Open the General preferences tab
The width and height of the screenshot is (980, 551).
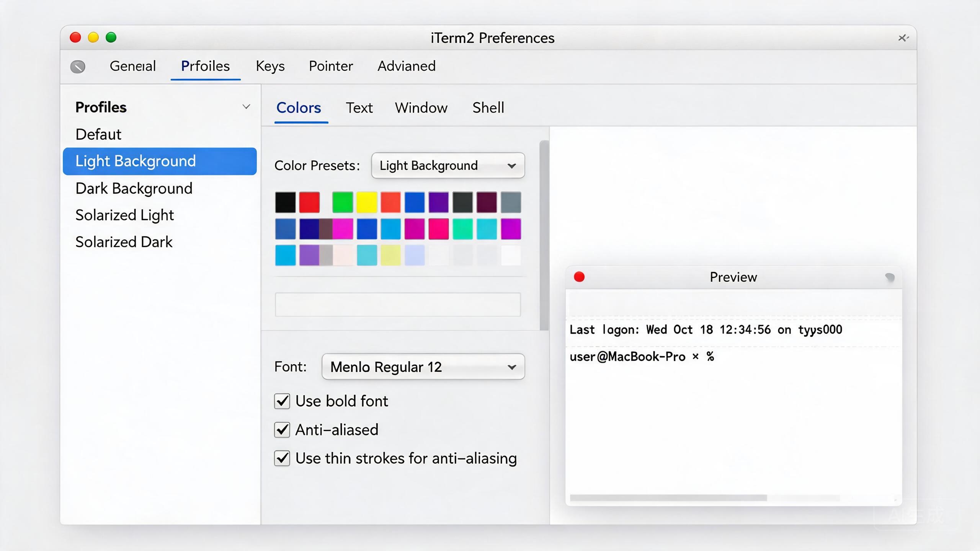point(132,66)
